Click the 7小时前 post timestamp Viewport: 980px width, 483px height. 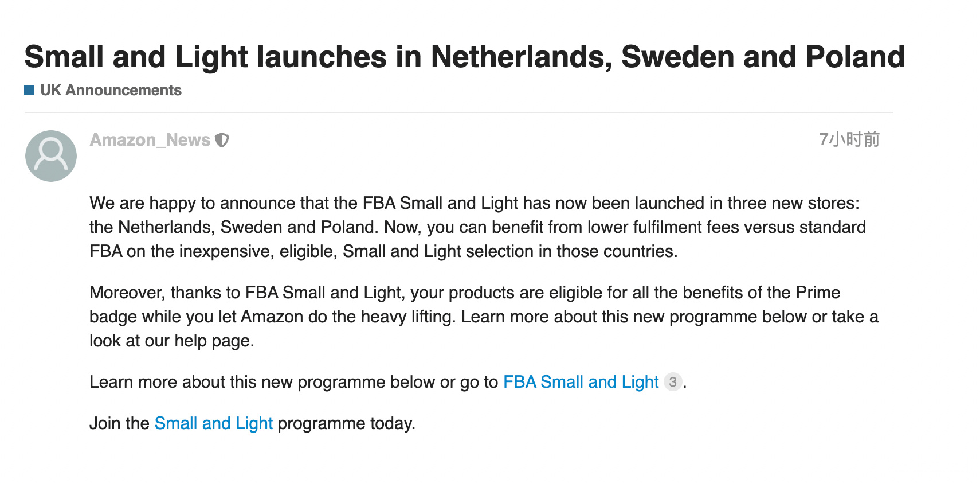tap(849, 139)
